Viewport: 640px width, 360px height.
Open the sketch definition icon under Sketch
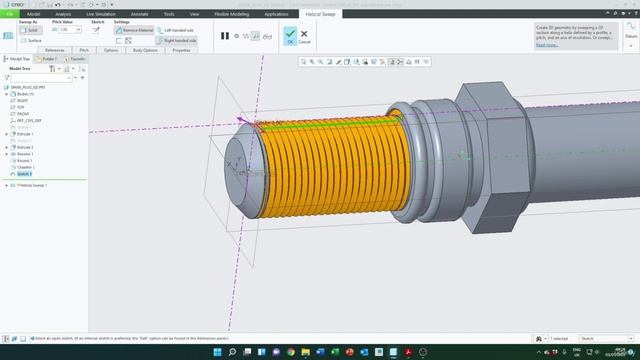coord(96,30)
